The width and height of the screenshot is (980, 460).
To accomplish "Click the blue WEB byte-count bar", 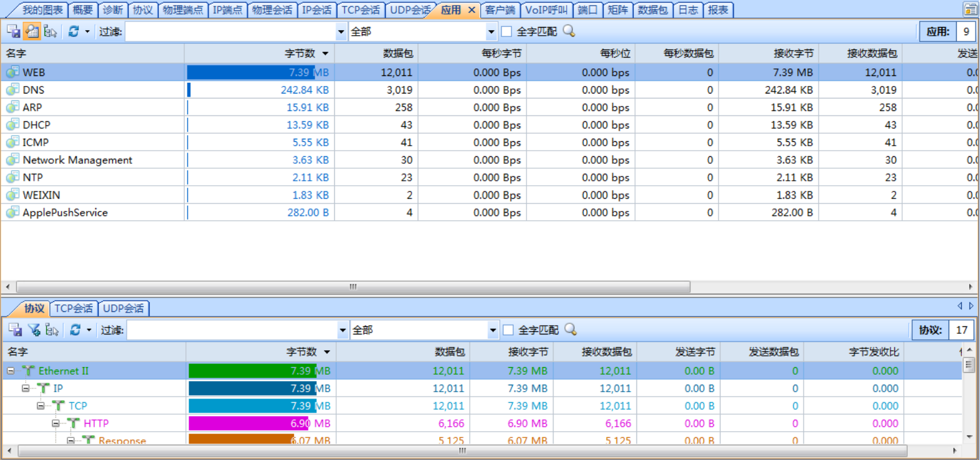I will [251, 72].
